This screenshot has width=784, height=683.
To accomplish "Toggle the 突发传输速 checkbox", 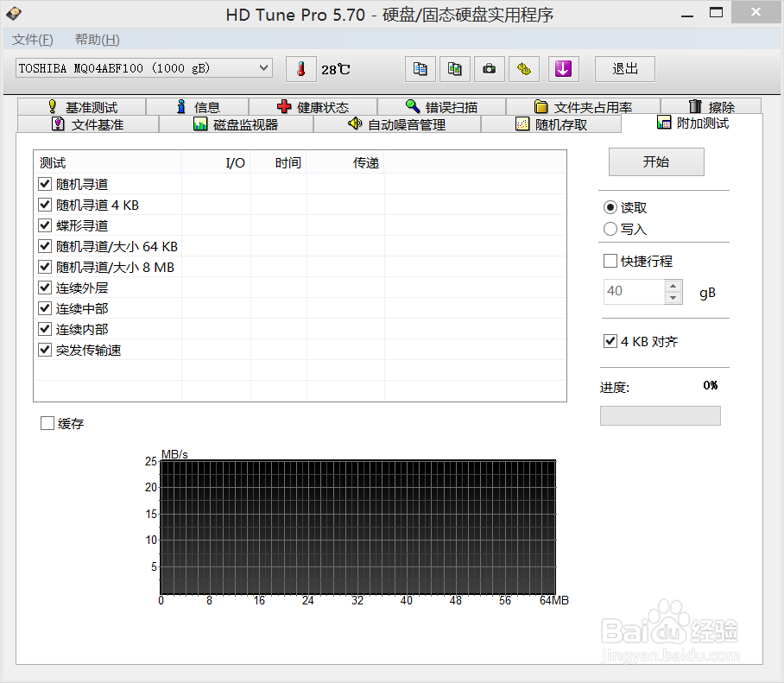I will pyautogui.click(x=45, y=350).
